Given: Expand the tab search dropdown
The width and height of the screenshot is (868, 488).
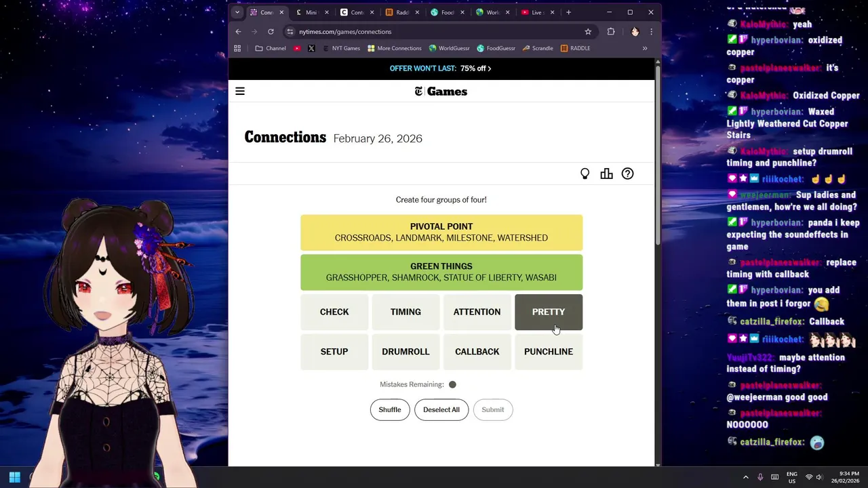Looking at the screenshot, I should click(237, 12).
